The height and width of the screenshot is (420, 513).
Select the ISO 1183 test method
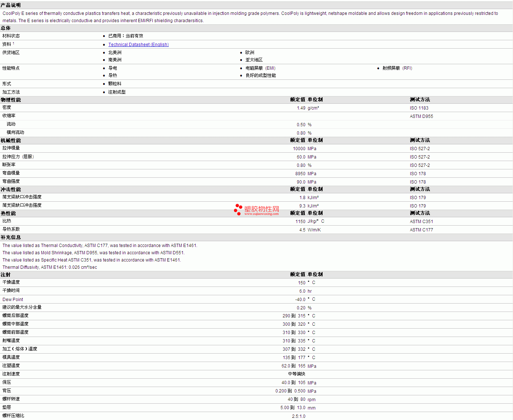coord(419,108)
